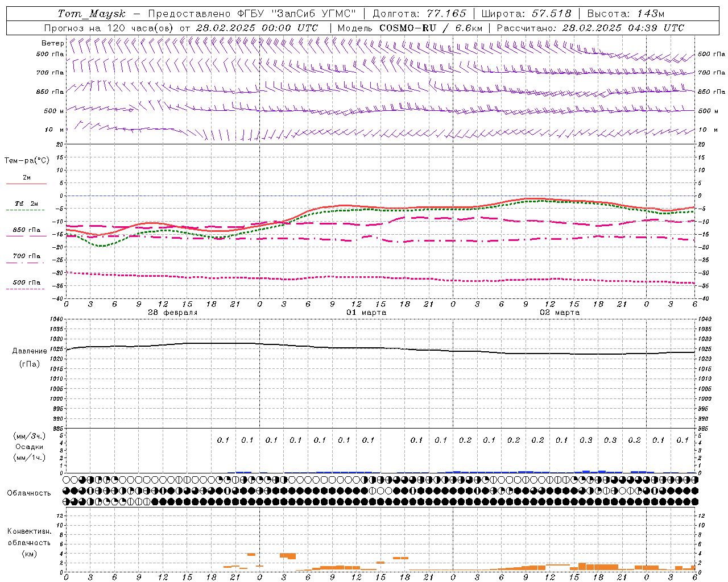Click the '(мм/1ч.)' precipitation unit label
The image size is (728, 582).
click(30, 458)
